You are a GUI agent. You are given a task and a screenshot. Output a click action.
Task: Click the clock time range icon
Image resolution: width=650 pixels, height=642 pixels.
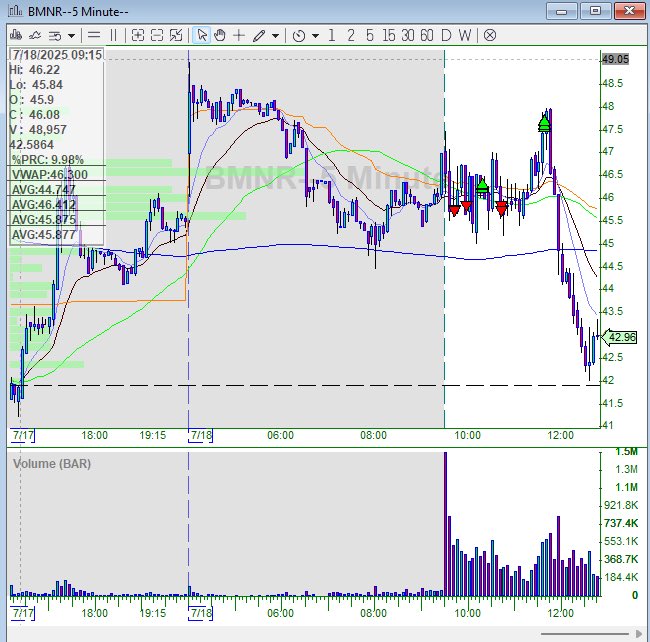tap(298, 36)
